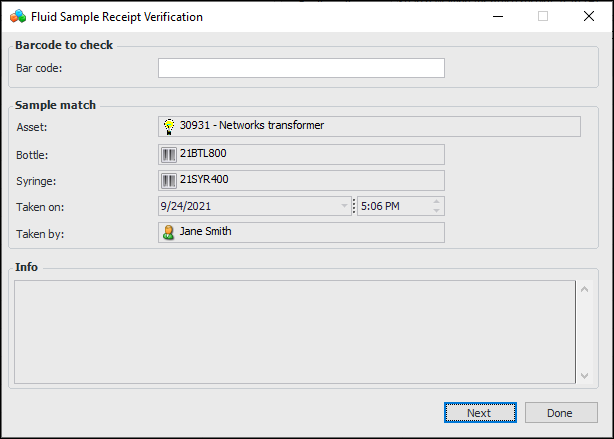Click the barcode icon in the Bottle field
614x439 pixels.
coord(169,154)
